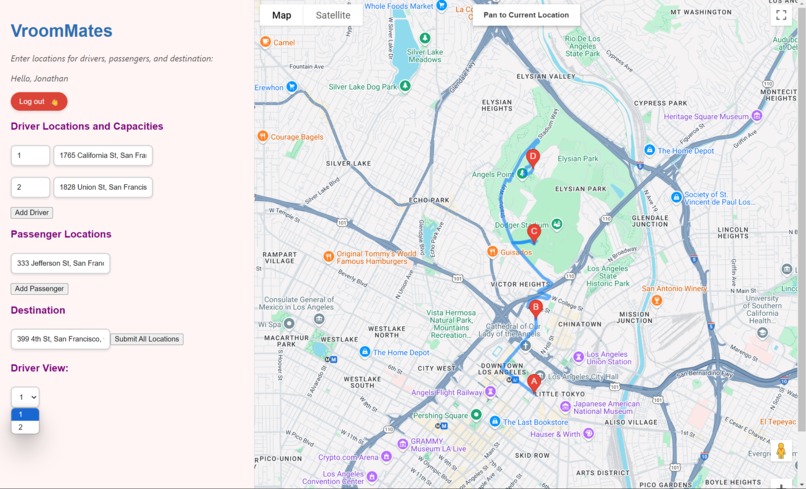Click Original Tommy's restaurant pin

[x=328, y=257]
